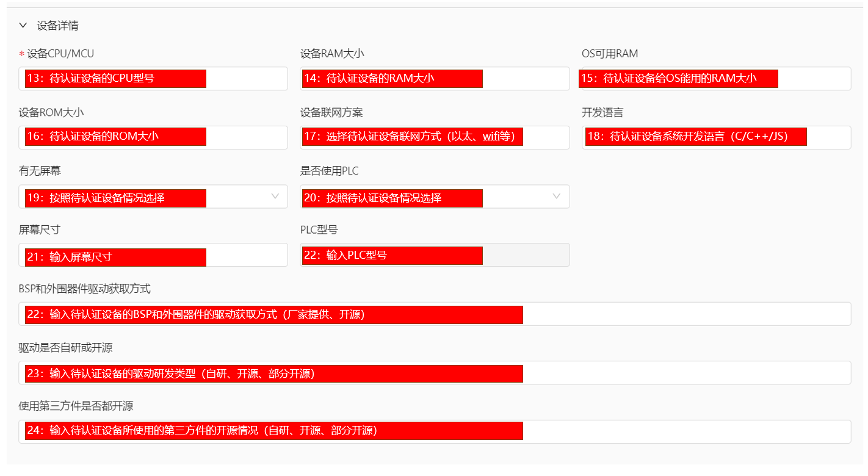Click the 驱动是否自研或开源 input field
This screenshot has width=868, height=476.
coord(435,373)
